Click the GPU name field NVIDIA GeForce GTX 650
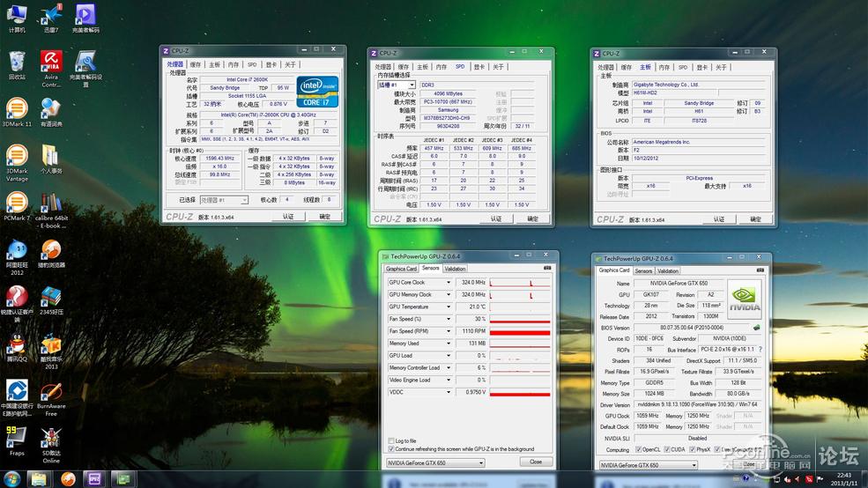The height and width of the screenshot is (488, 868). [679, 284]
